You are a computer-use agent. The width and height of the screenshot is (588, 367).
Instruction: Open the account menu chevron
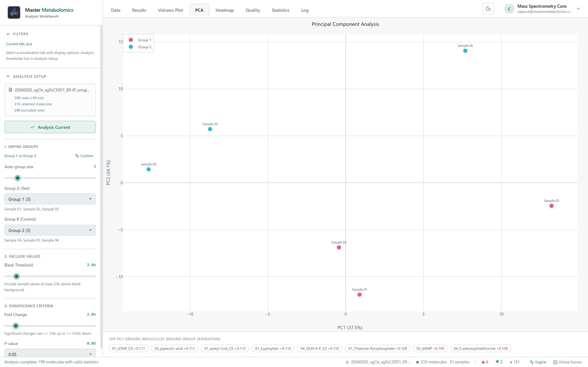(578, 9)
